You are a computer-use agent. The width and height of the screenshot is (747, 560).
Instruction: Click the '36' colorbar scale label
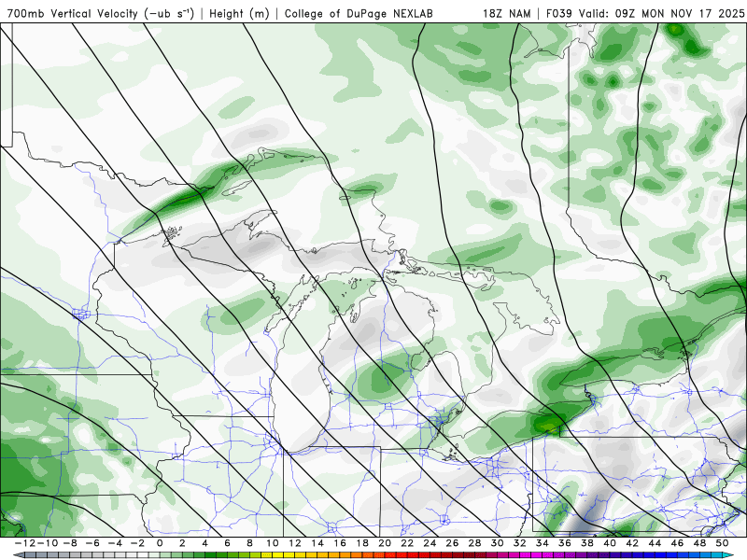(x=565, y=543)
